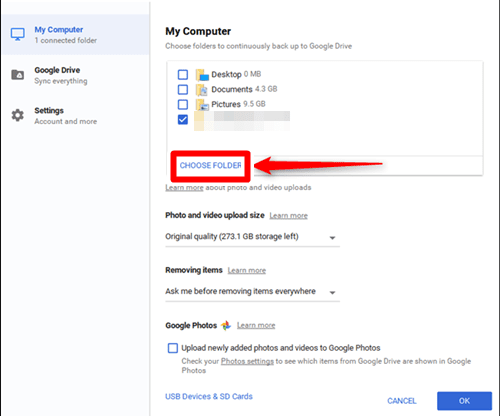Enable upload newly added photos to Google Photos
This screenshot has height=416, width=500.
tap(173, 348)
